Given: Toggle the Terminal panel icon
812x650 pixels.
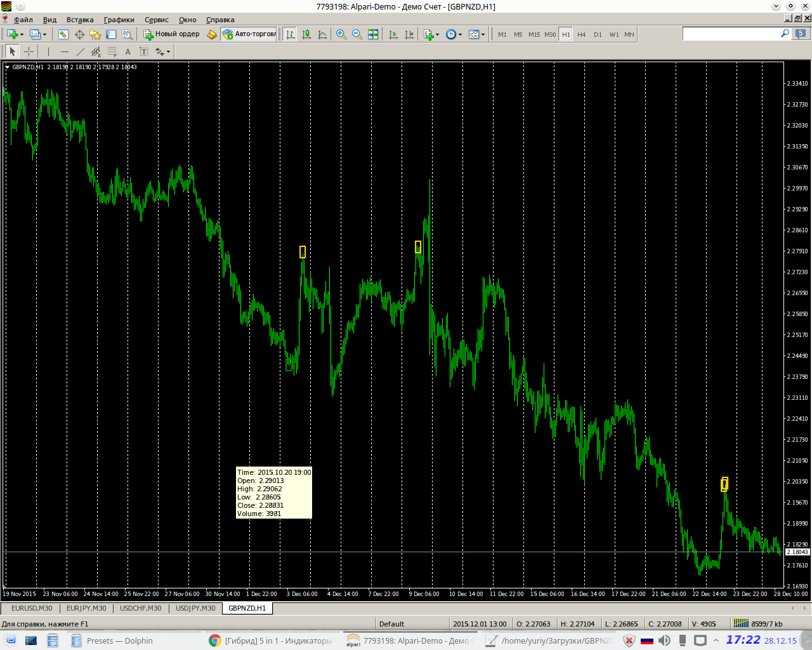Looking at the screenshot, I should click(x=111, y=34).
